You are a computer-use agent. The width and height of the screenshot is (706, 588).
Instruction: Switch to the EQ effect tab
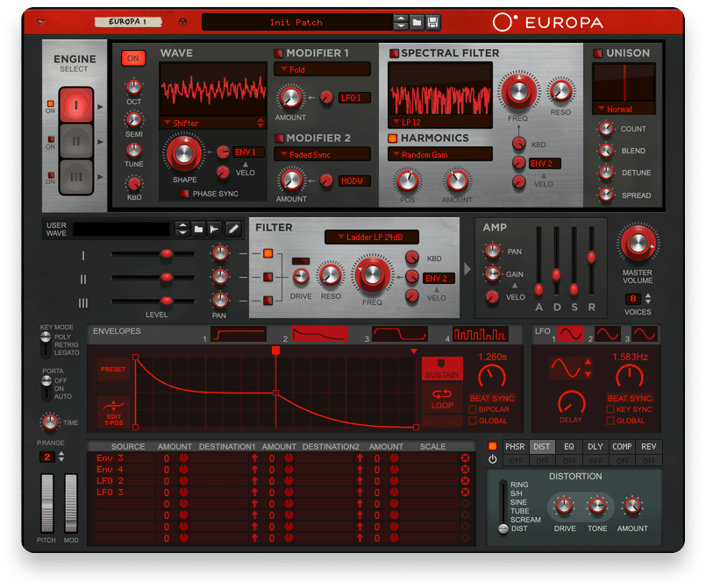(568, 447)
